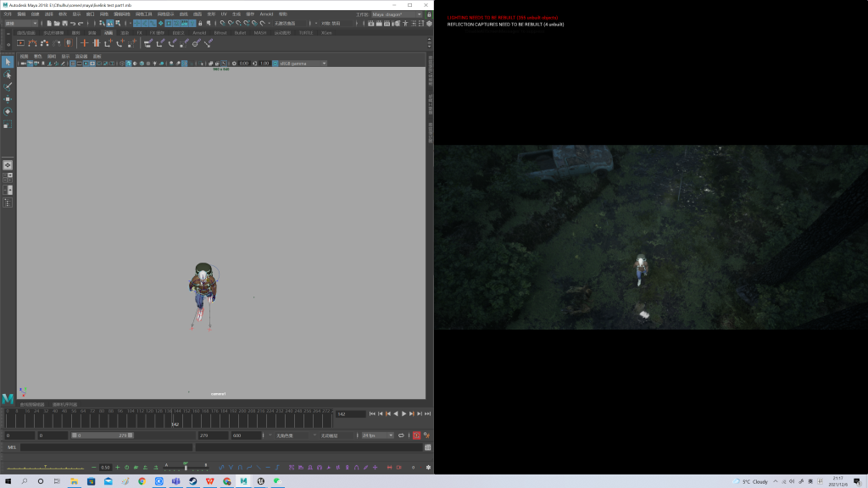Click Play Forwards in playback controls
The width and height of the screenshot is (868, 488).
403,413
